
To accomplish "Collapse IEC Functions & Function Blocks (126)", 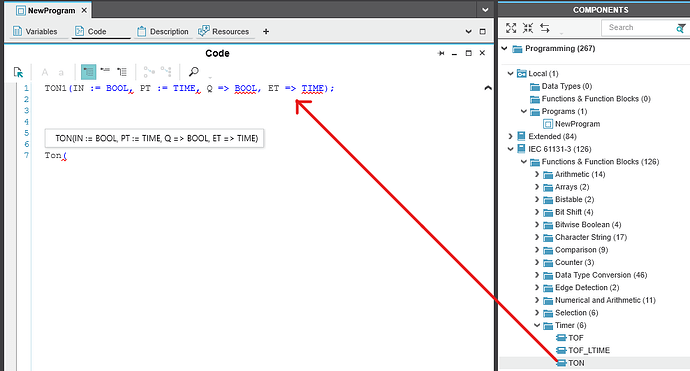I will (524, 162).
